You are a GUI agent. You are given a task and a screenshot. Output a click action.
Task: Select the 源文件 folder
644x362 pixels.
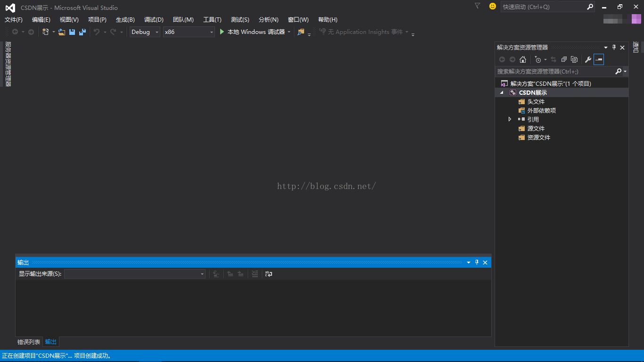(x=536, y=129)
